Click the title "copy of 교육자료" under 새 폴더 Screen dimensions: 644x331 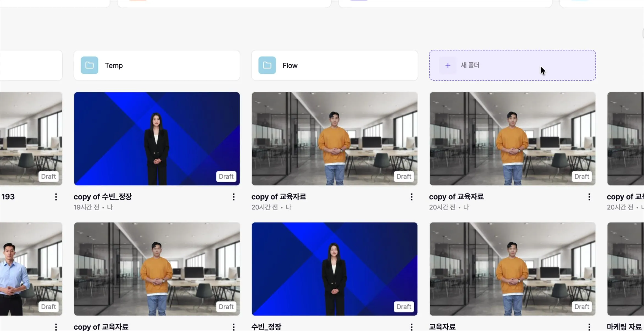pyautogui.click(x=456, y=197)
